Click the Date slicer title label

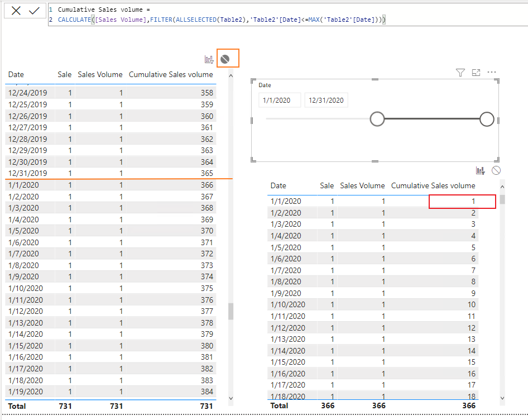pyautogui.click(x=265, y=85)
